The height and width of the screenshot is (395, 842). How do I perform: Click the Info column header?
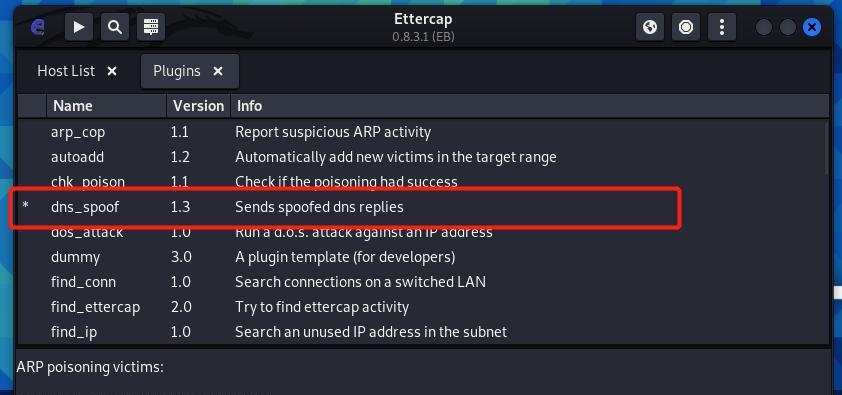(529, 106)
